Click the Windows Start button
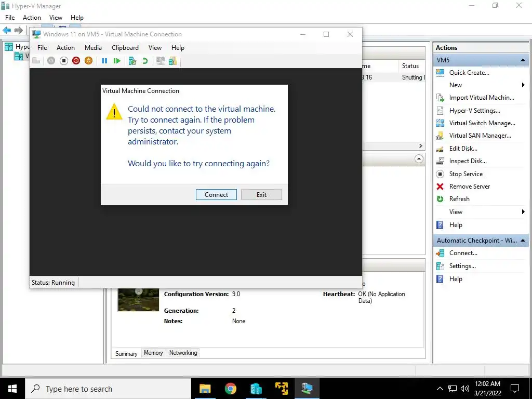The width and height of the screenshot is (532, 399). (x=12, y=389)
